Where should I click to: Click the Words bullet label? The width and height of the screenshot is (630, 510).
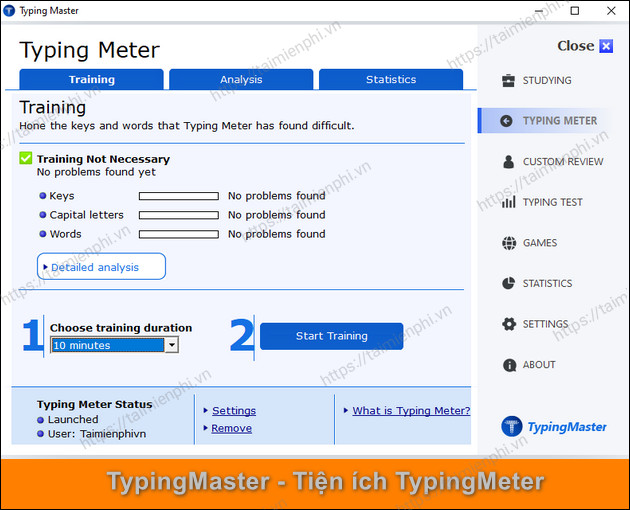(x=65, y=234)
